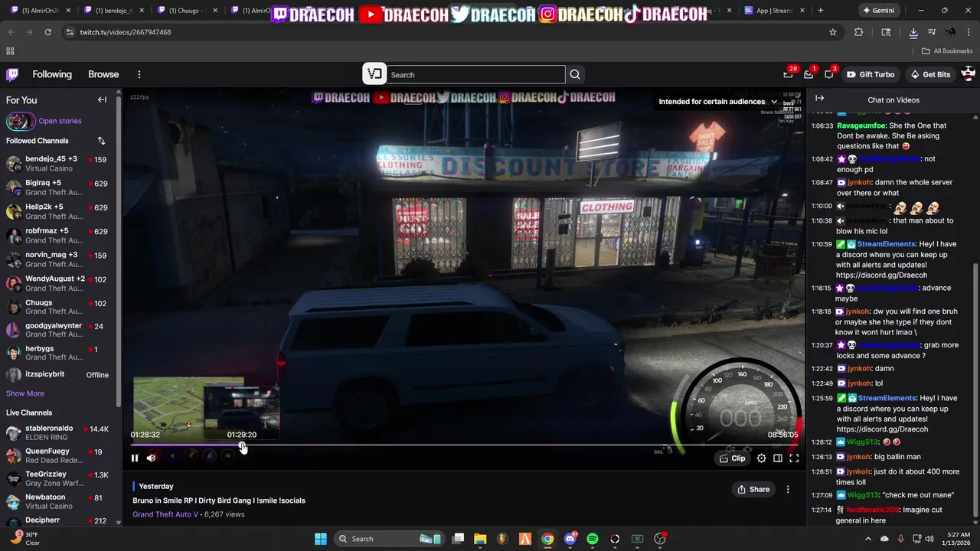Click username Ravageumfoe in chat

[861, 126]
